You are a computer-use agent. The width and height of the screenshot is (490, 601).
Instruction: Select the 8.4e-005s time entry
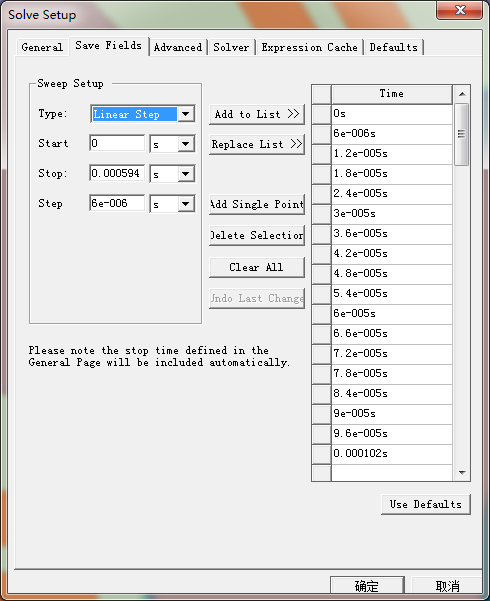tap(392, 394)
